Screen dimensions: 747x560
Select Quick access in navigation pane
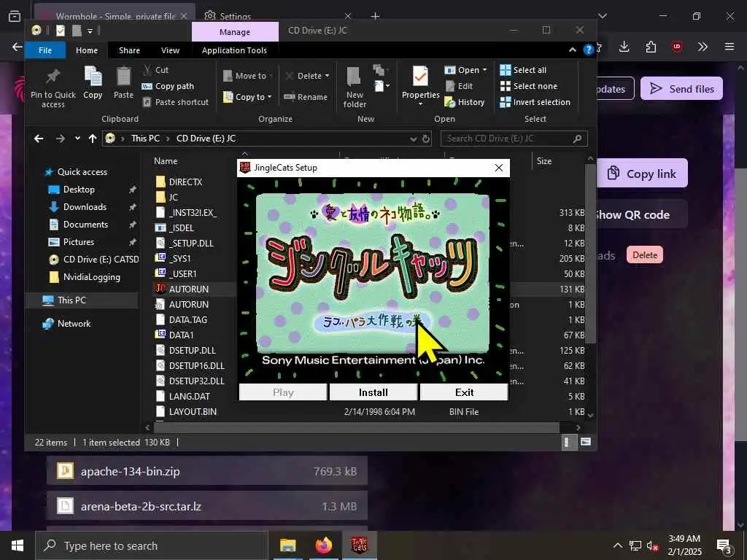82,172
